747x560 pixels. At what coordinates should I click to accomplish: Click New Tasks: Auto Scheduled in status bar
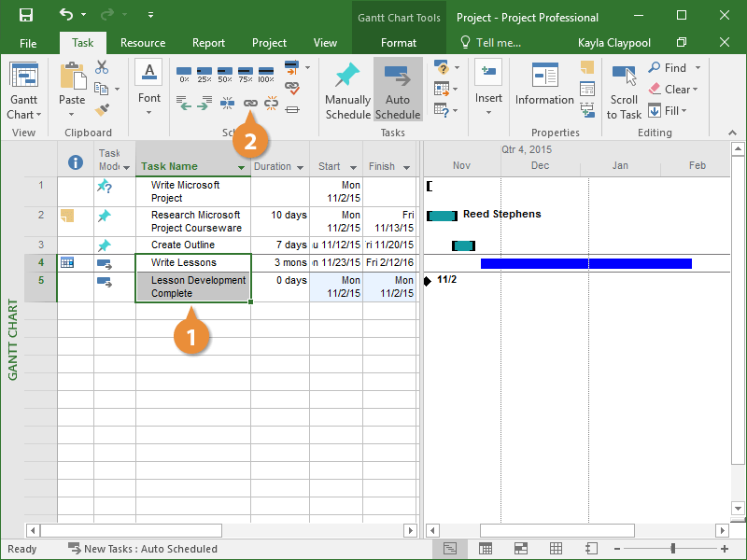[143, 549]
